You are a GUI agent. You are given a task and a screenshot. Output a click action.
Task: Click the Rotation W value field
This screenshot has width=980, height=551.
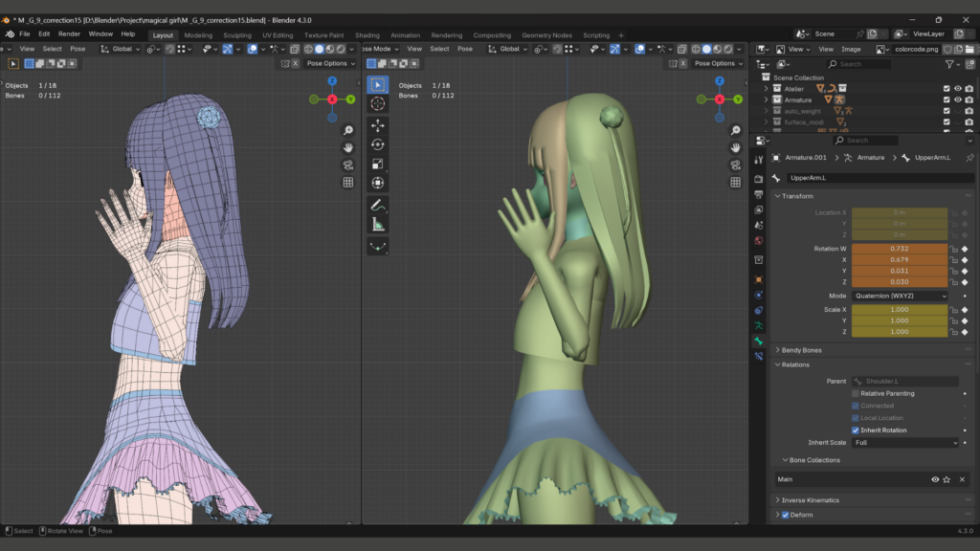(899, 249)
